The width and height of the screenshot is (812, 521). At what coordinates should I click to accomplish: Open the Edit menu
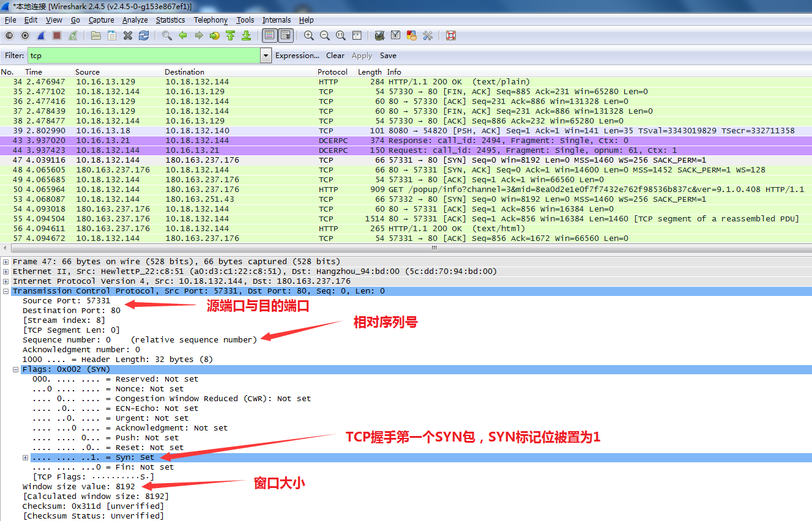(x=31, y=20)
